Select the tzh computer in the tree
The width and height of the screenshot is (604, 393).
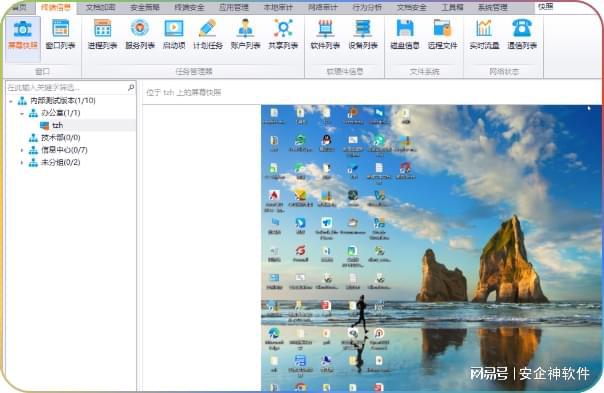point(57,125)
